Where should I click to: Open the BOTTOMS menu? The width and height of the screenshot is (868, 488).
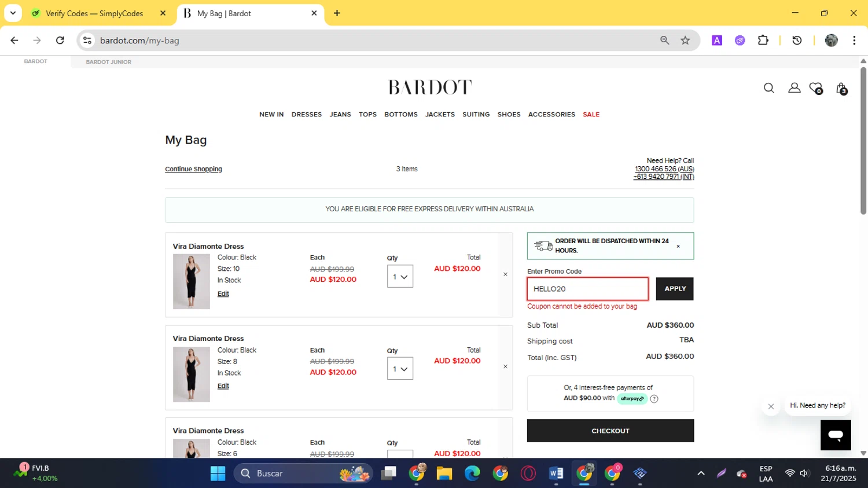pos(401,115)
